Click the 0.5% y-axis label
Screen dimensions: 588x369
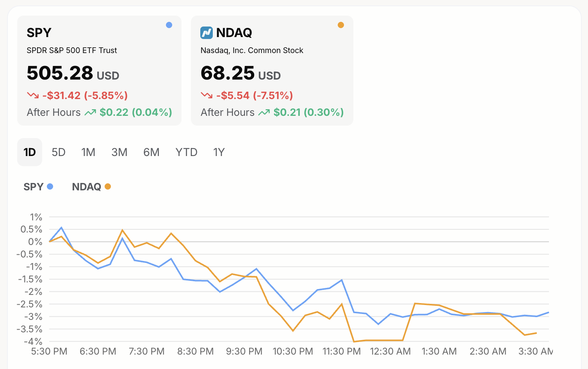[32, 229]
